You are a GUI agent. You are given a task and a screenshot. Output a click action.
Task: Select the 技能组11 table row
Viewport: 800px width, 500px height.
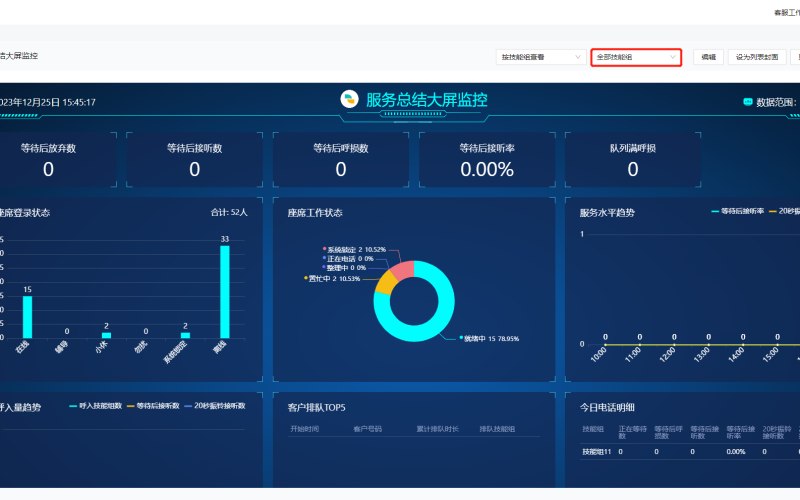click(x=690, y=452)
